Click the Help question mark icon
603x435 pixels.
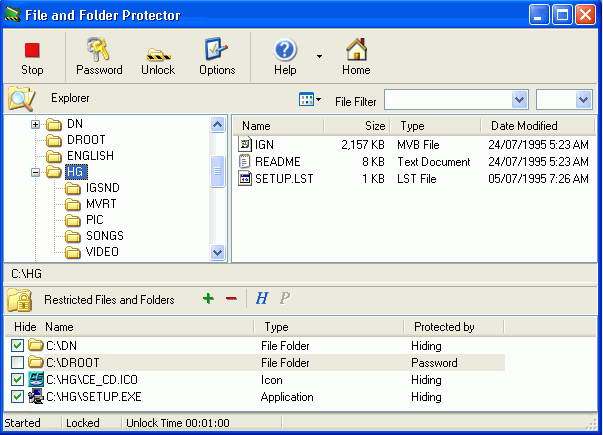click(x=285, y=50)
